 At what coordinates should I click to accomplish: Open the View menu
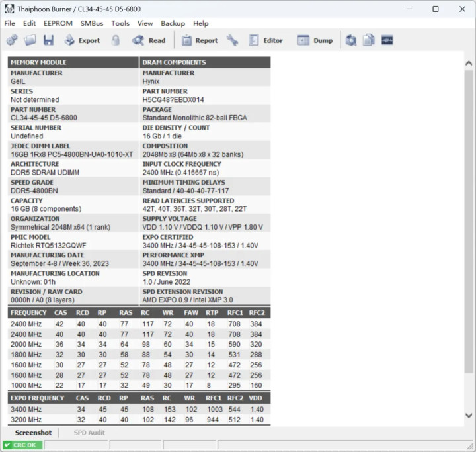(x=145, y=23)
